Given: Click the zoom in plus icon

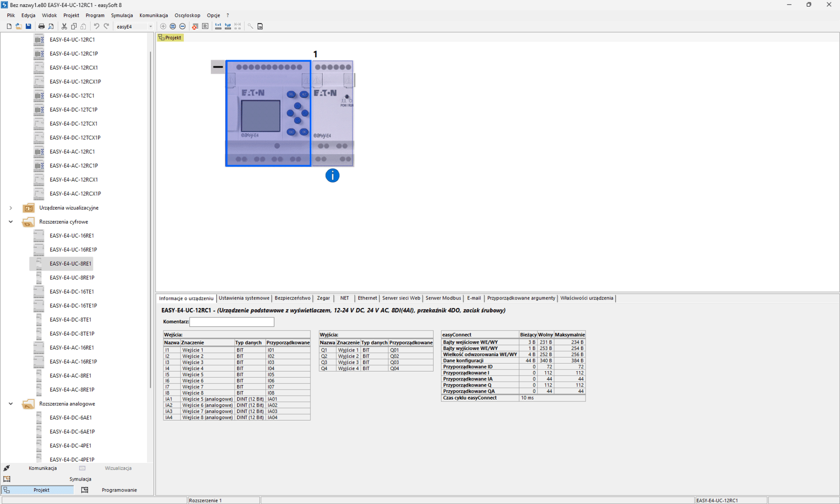Looking at the screenshot, I should [163, 27].
